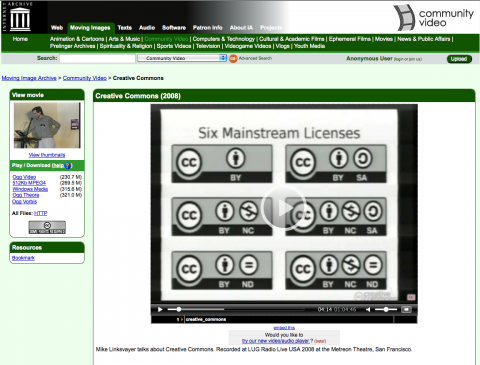The width and height of the screenshot is (480, 365).
Task: Open Advanced Search
Action: click(x=255, y=58)
